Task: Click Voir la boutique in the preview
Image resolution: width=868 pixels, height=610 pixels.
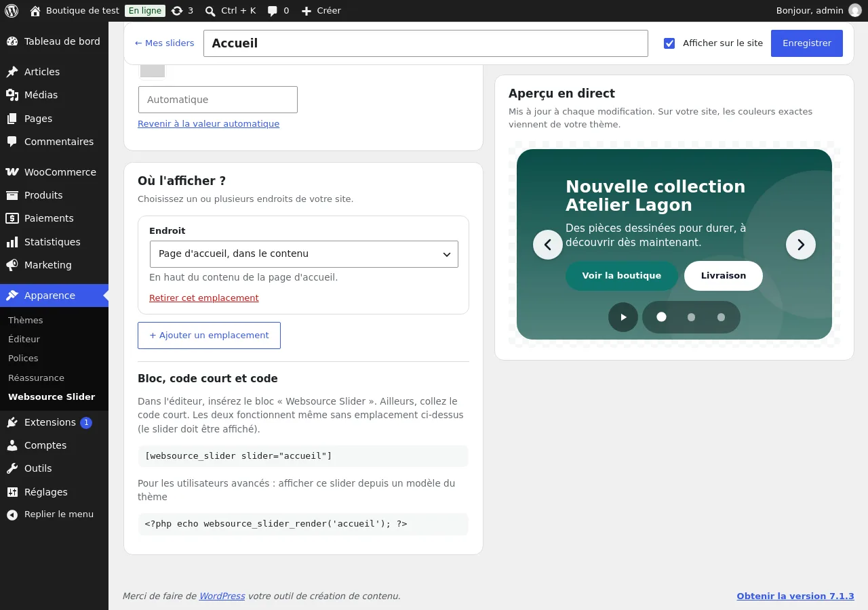Action: coord(622,276)
